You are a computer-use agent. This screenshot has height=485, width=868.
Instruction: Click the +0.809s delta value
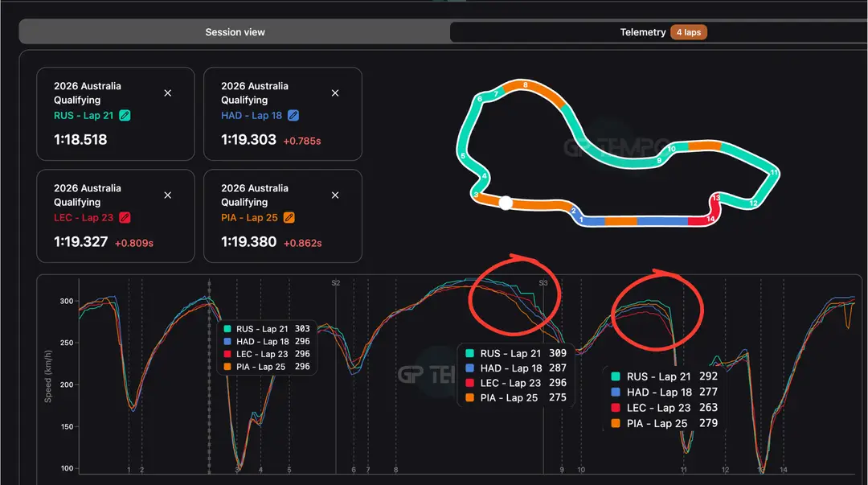(x=134, y=243)
